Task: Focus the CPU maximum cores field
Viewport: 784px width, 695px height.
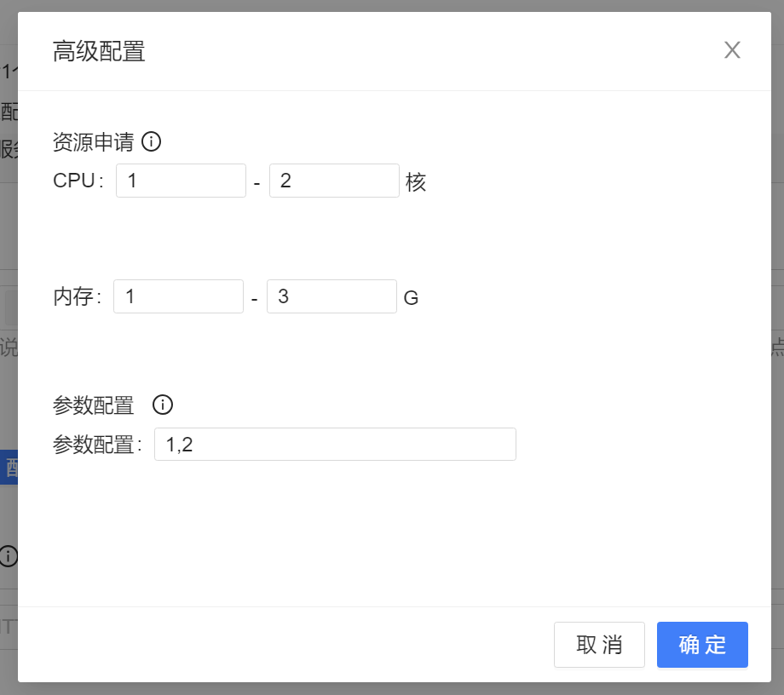Action: (x=334, y=181)
